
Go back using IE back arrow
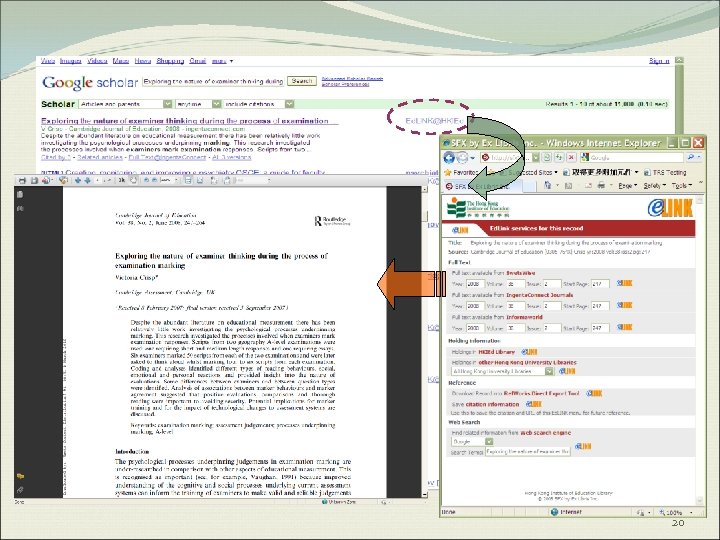(x=450, y=158)
